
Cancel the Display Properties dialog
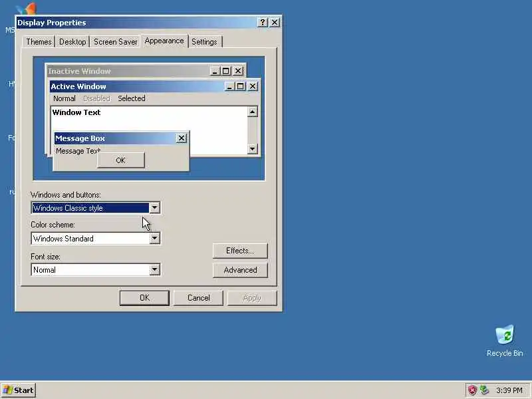tap(198, 298)
